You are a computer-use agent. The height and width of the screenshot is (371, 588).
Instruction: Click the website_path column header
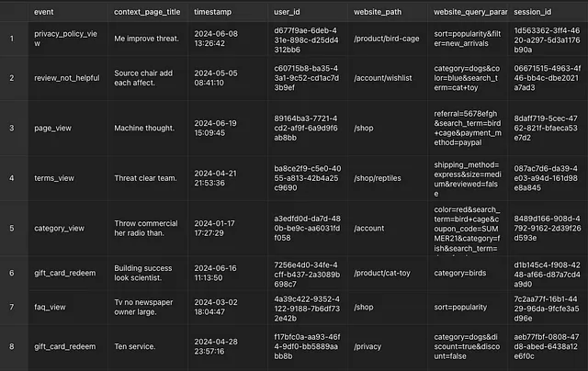point(388,12)
